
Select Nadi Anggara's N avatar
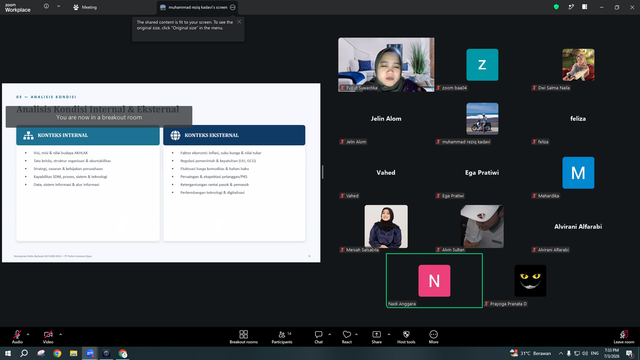[434, 280]
